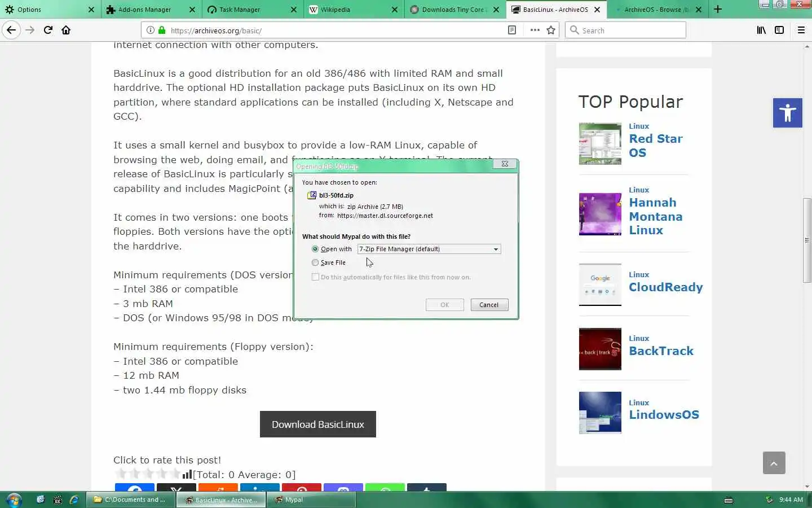Open page actions three-dots menu
Image resolution: width=812 pixels, height=508 pixels.
click(535, 30)
